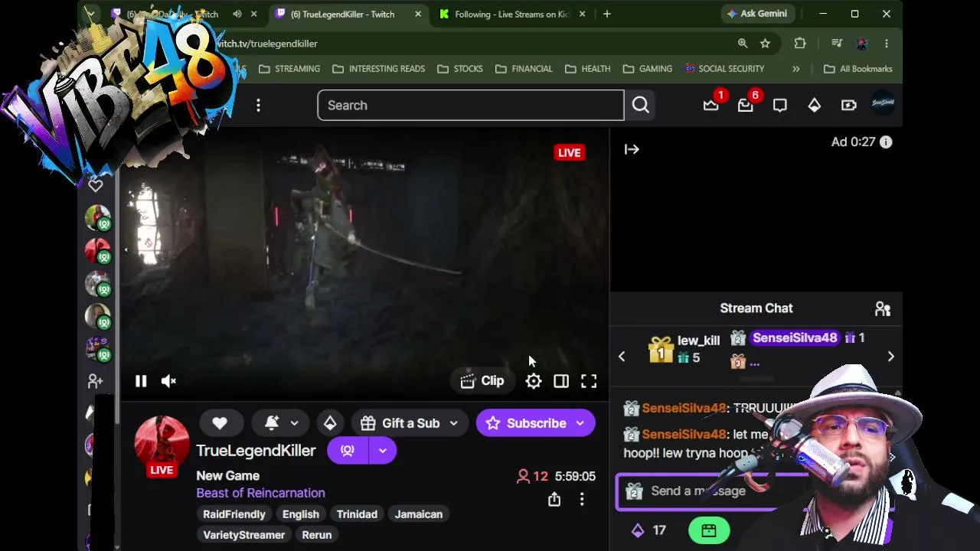Open a new browser tab

[607, 14]
